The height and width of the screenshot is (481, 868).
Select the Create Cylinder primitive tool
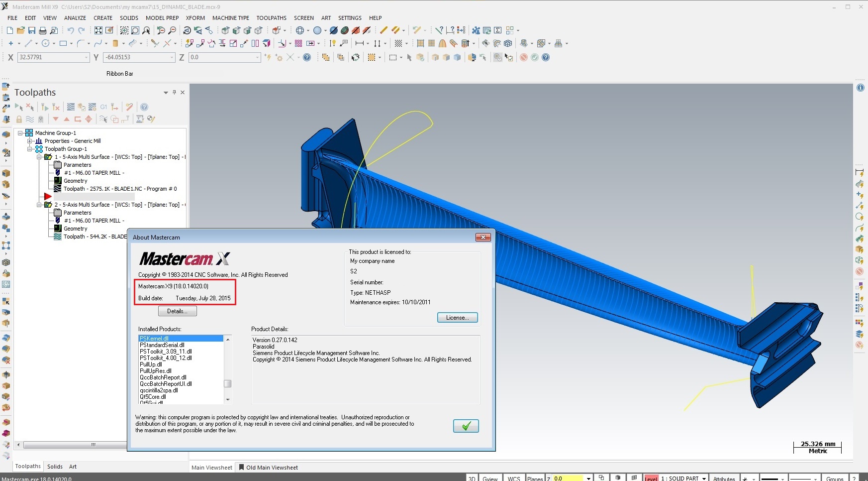tap(115, 43)
